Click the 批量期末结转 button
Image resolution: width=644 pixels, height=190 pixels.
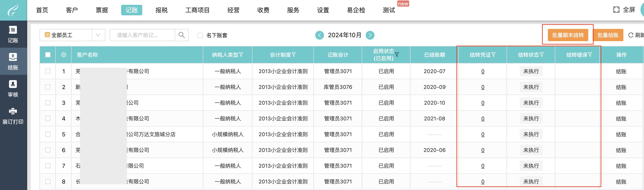pos(568,35)
